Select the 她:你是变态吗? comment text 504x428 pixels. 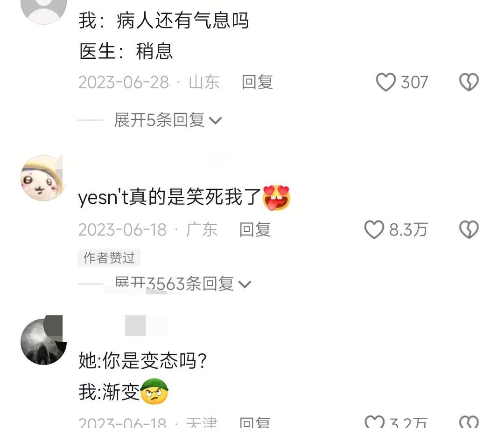click(x=143, y=360)
